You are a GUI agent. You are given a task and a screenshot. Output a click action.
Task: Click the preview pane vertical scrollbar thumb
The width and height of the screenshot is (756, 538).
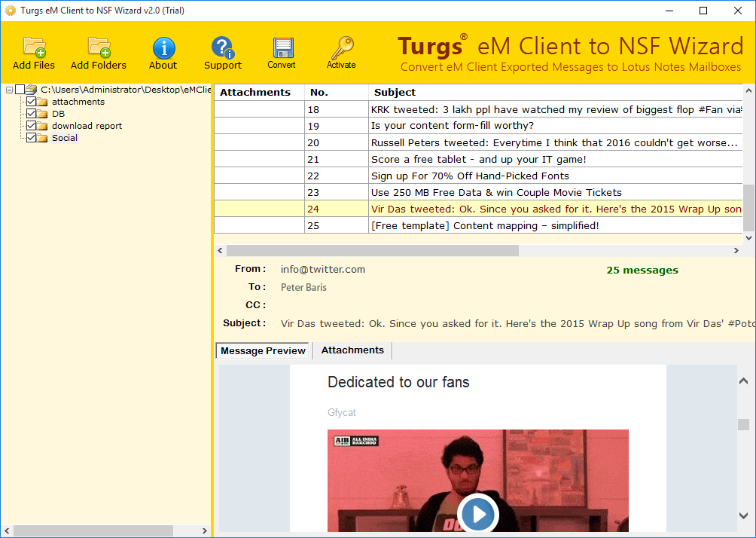coord(743,424)
